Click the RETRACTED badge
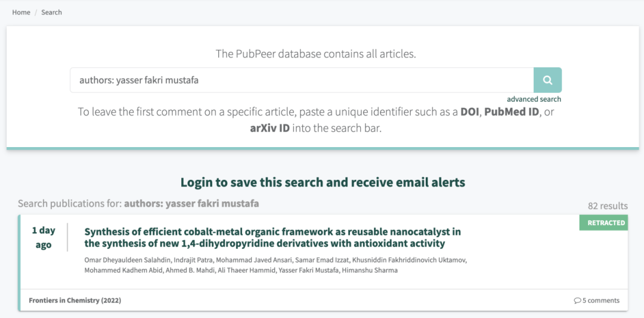644x318 pixels. point(603,223)
